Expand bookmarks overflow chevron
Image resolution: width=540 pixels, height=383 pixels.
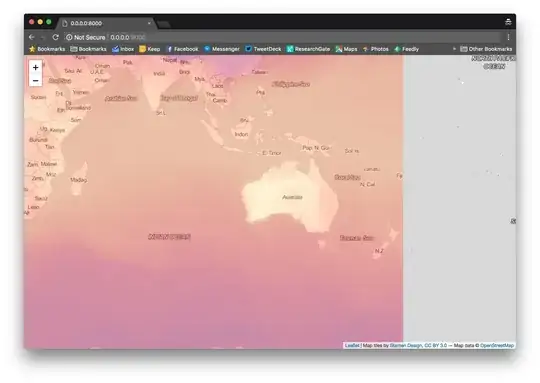[454, 49]
